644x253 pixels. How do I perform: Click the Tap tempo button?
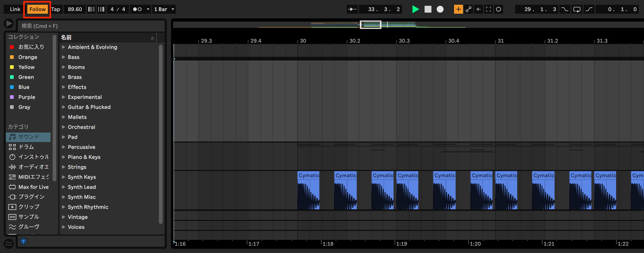click(56, 9)
